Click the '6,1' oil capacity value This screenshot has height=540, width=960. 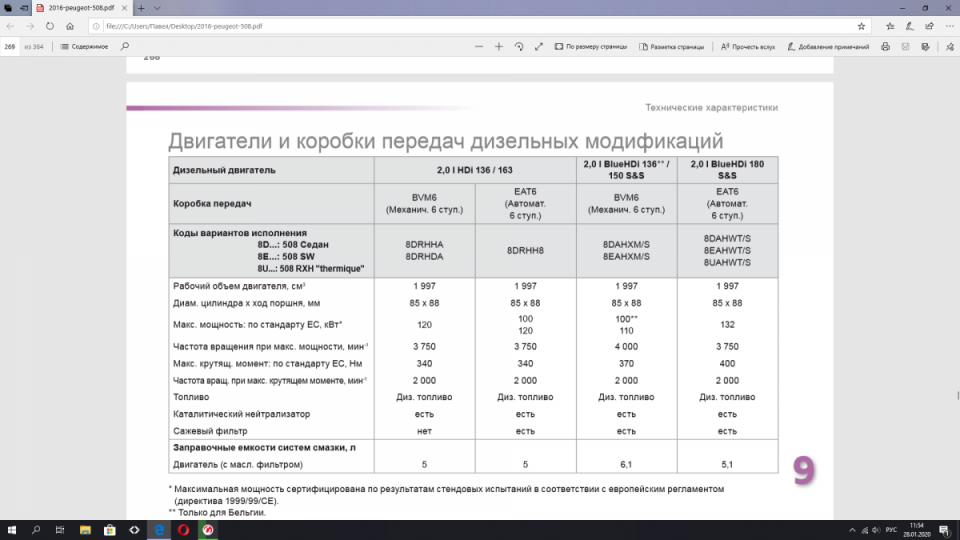(x=626, y=465)
